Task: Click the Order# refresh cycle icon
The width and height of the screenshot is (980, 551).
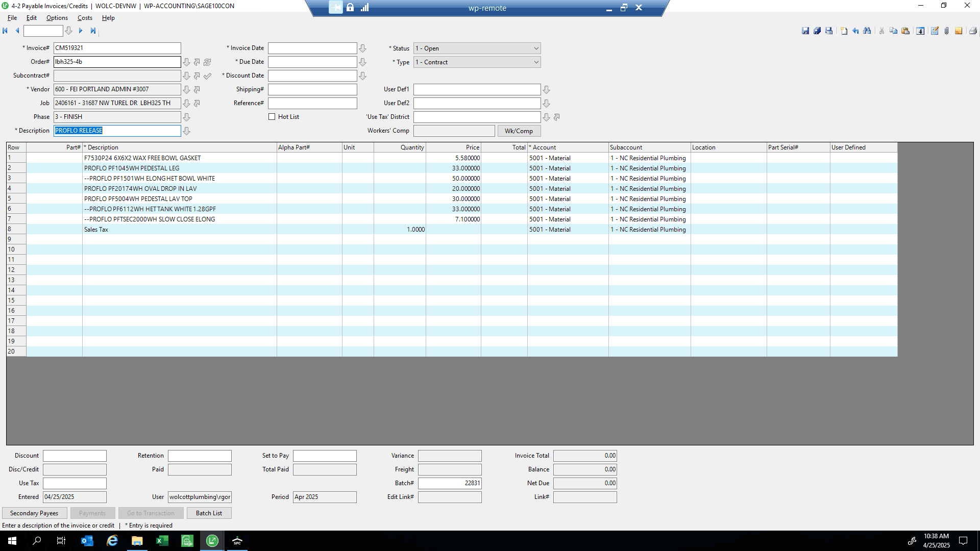Action: tap(207, 62)
